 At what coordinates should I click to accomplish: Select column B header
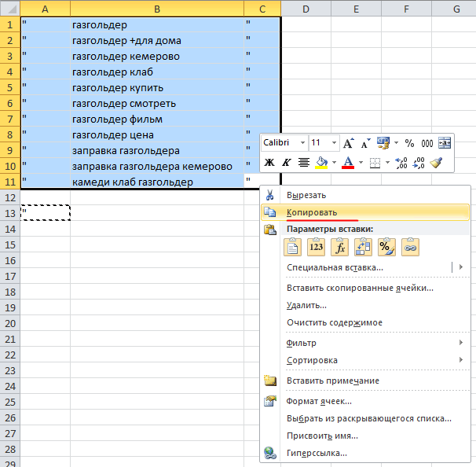[x=157, y=9]
